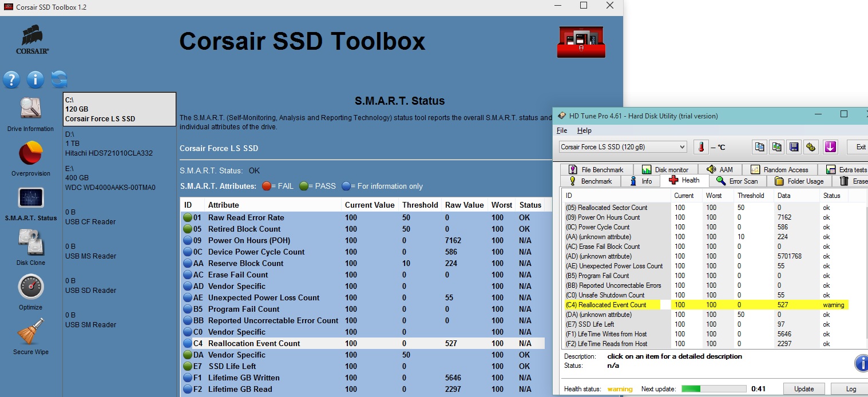Image resolution: width=868 pixels, height=397 pixels.
Task: Select the C:\ Corsair Force LS SSD drive
Action: click(119, 109)
